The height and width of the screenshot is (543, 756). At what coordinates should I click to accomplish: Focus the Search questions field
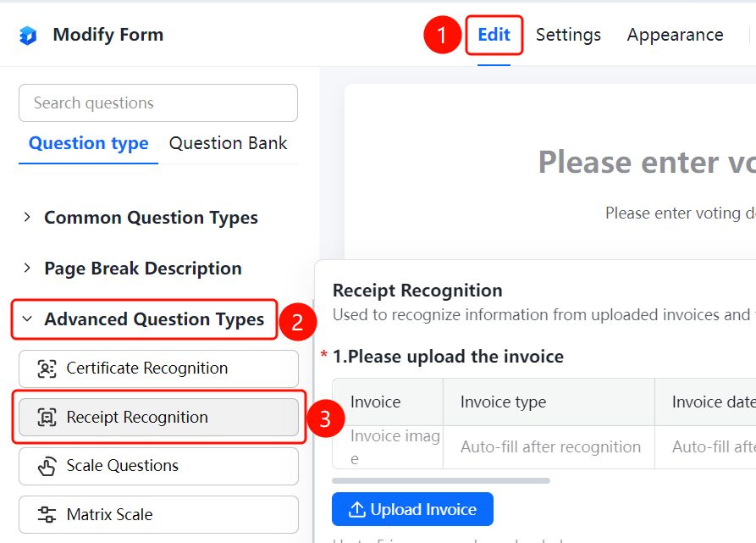pos(158,103)
